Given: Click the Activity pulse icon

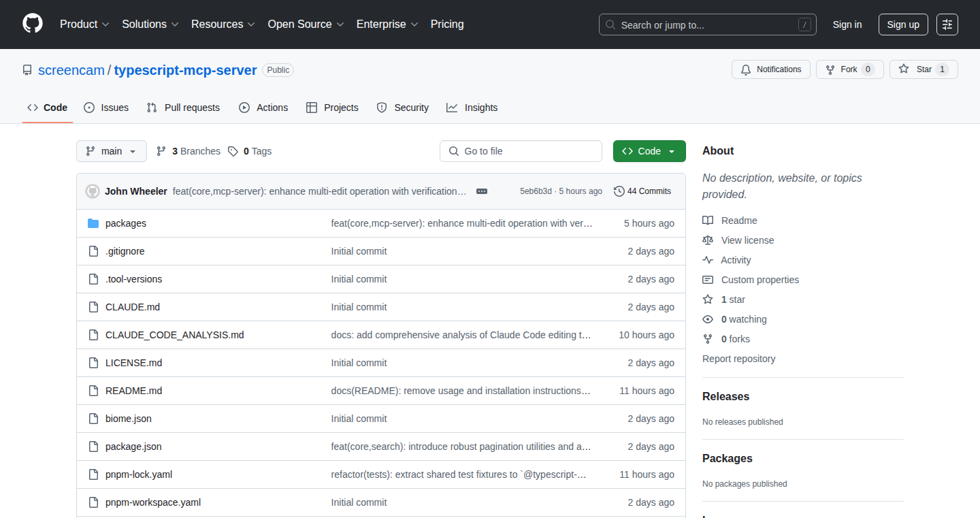Looking at the screenshot, I should click(x=708, y=260).
